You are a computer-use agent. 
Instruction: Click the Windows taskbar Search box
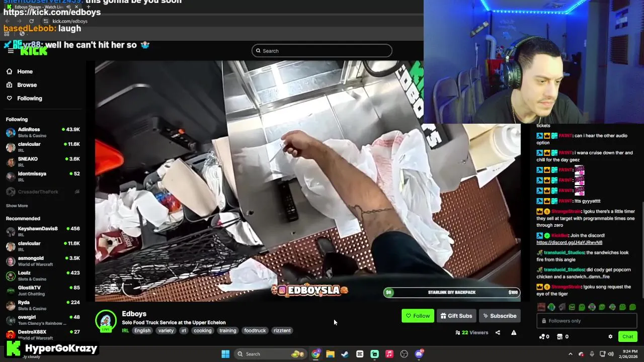click(x=271, y=354)
